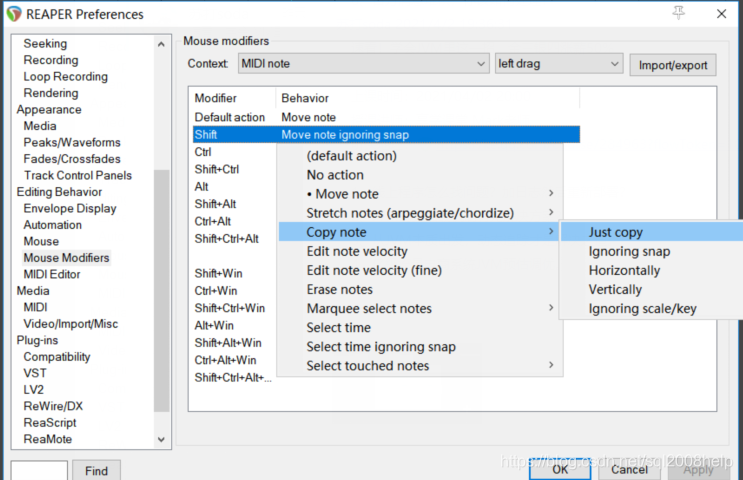Open the left drag dropdown
The image size is (743, 480).
pos(559,63)
